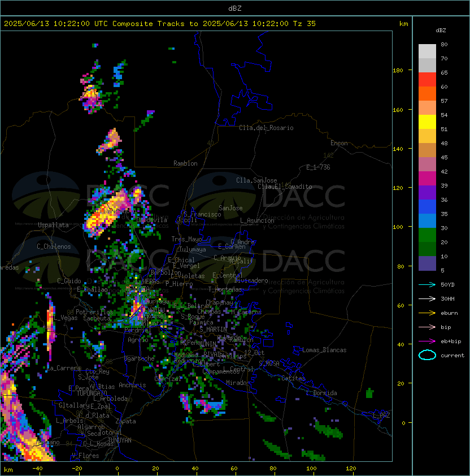Viewport: 470px width, 476px height.
Task: Click the 'Composite Tracks' header text
Action: click(149, 24)
